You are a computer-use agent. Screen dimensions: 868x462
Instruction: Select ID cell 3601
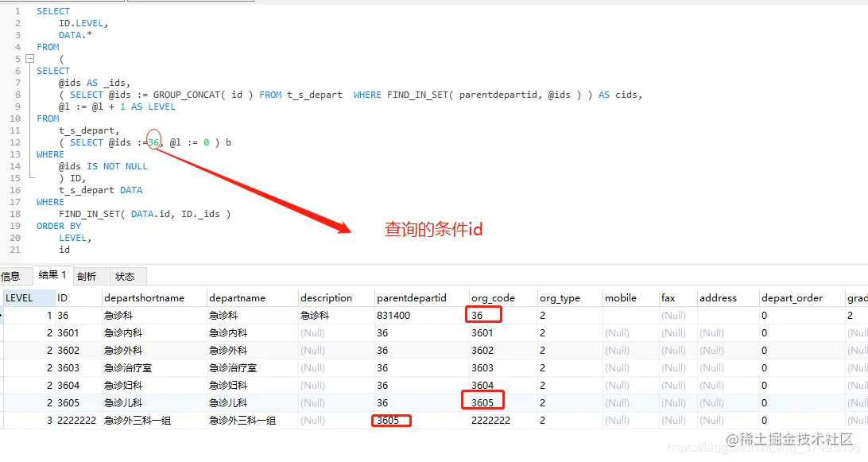point(78,333)
